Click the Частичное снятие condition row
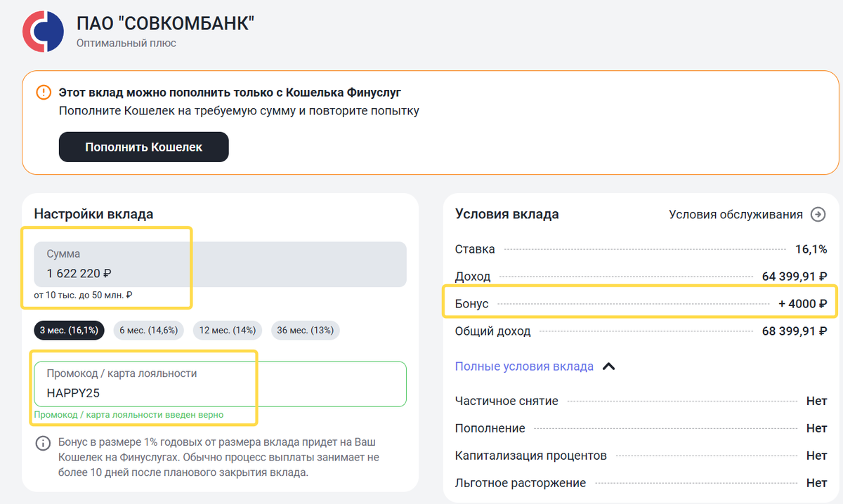Screen dimensions: 843x504 click(x=641, y=402)
